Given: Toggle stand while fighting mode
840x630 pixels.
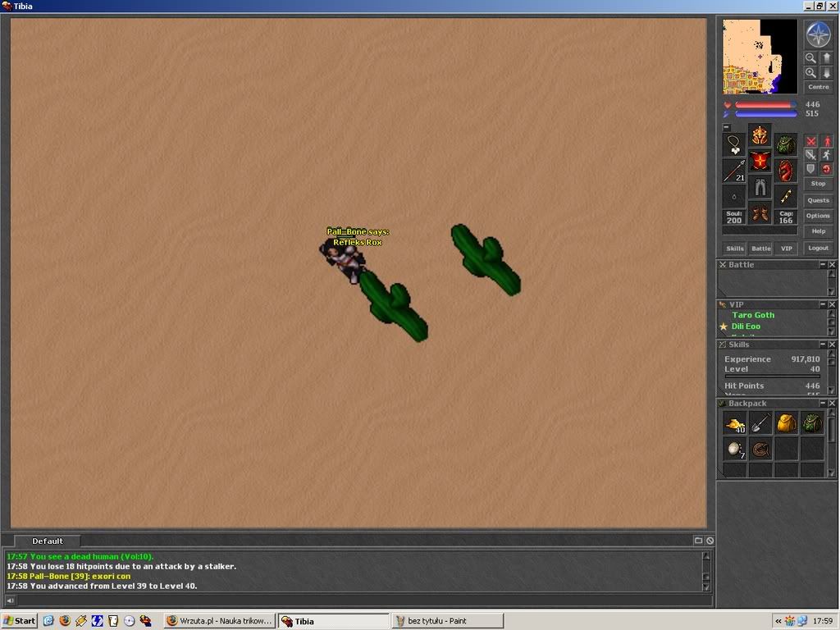Looking at the screenshot, I should coord(827,141).
